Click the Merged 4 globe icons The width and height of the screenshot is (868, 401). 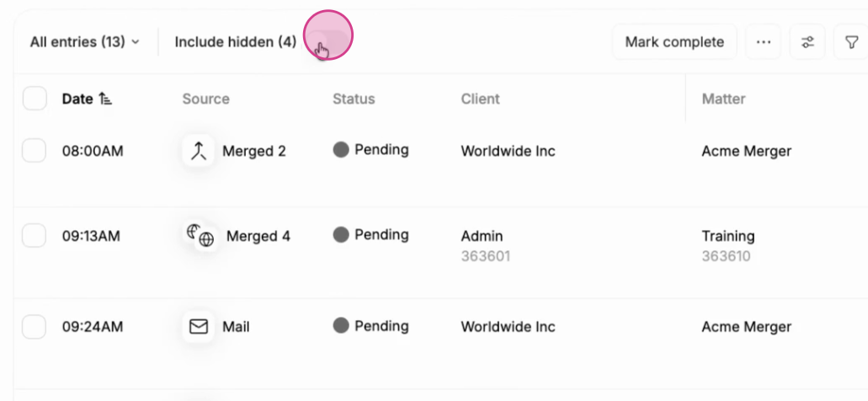200,236
